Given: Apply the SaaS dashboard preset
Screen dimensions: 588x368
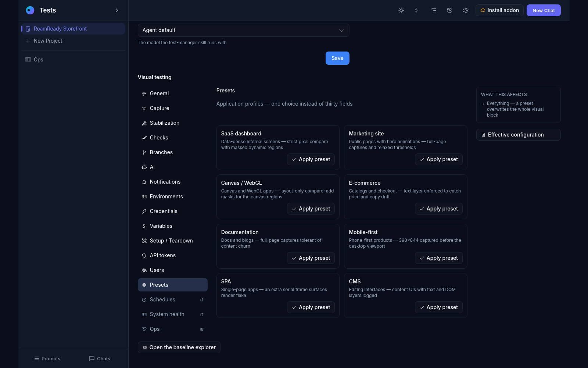Looking at the screenshot, I should tap(311, 159).
